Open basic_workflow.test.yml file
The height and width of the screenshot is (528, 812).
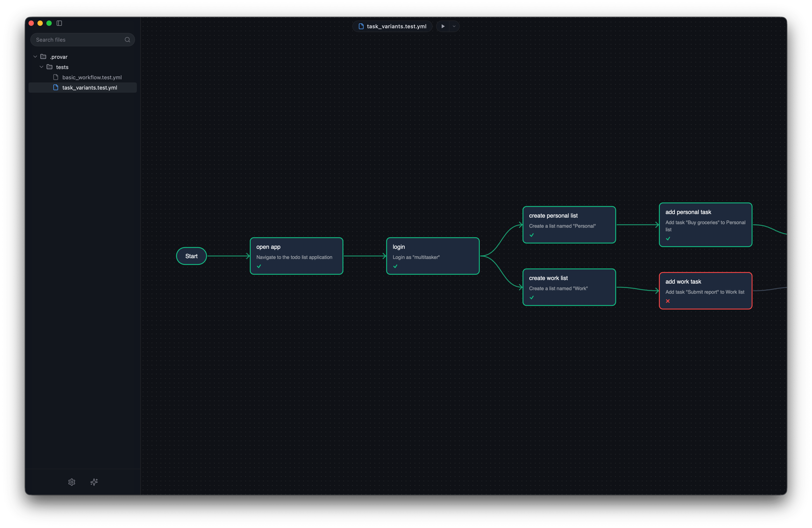click(83, 77)
